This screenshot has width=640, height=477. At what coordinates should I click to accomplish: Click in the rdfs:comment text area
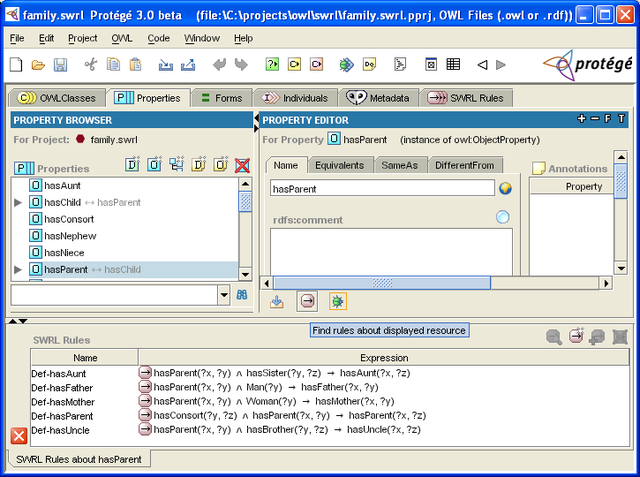tap(391, 252)
